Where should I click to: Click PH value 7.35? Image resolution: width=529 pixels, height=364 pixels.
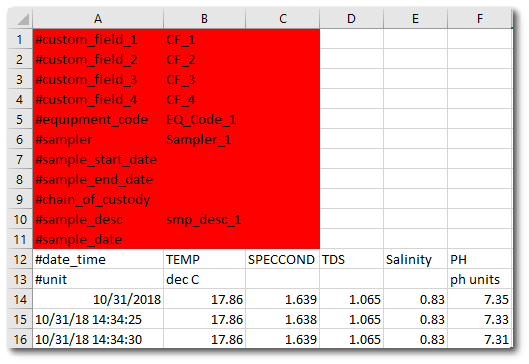[x=480, y=299]
